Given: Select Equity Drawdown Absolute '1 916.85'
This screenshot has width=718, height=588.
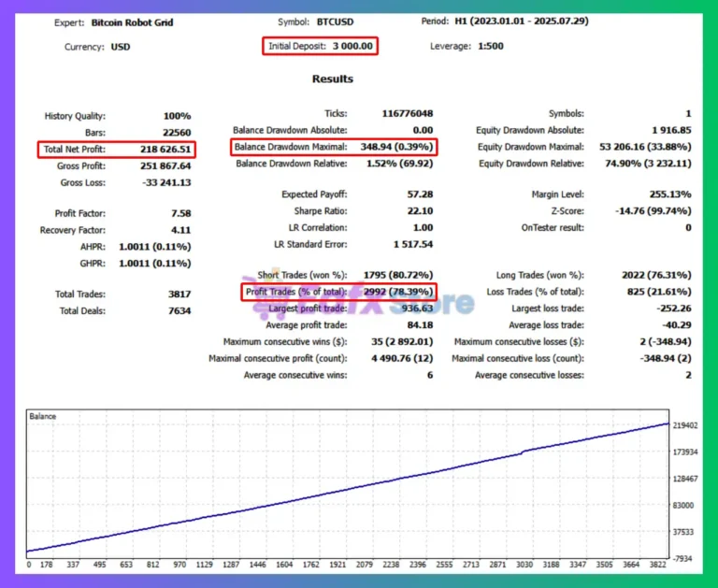Looking at the screenshot, I should pos(672,130).
